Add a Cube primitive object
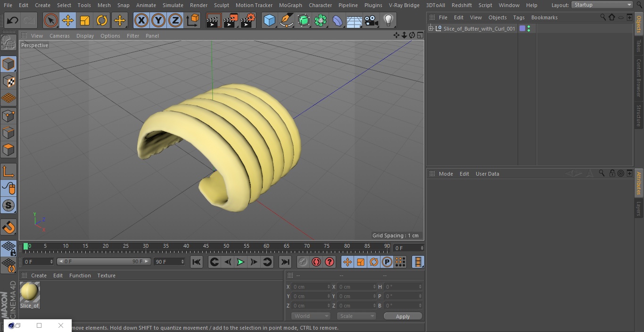Viewport: 644px width, 332px height. click(x=269, y=21)
